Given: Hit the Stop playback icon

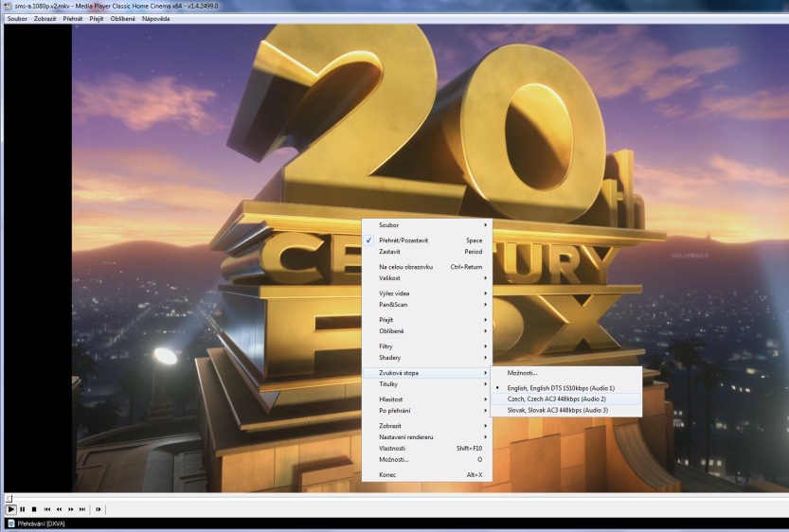Looking at the screenshot, I should click(34, 509).
